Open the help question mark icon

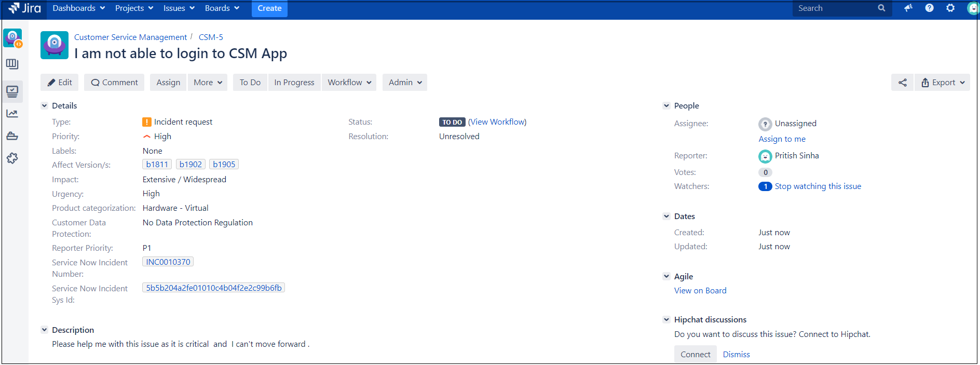click(929, 8)
